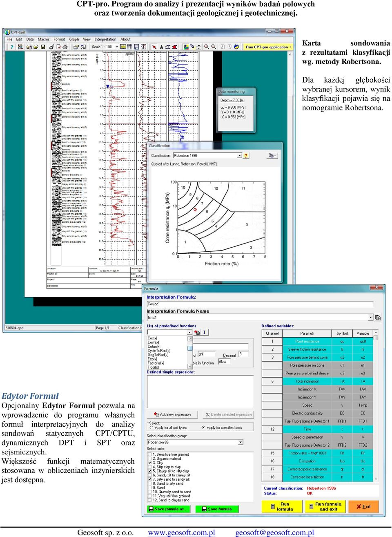Toggle soil '2, Organic material' checkbox
The width and height of the screenshot is (392, 537).
[149, 459]
